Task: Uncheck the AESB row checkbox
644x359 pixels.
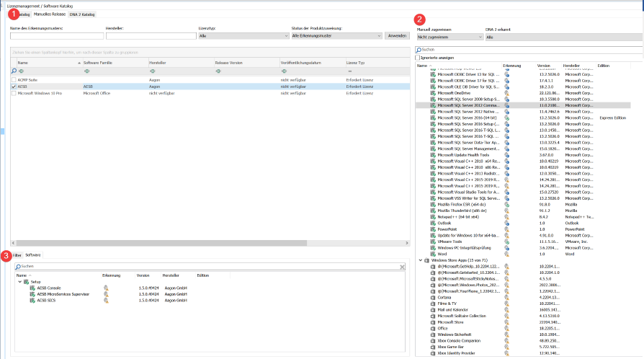Action: pos(14,87)
